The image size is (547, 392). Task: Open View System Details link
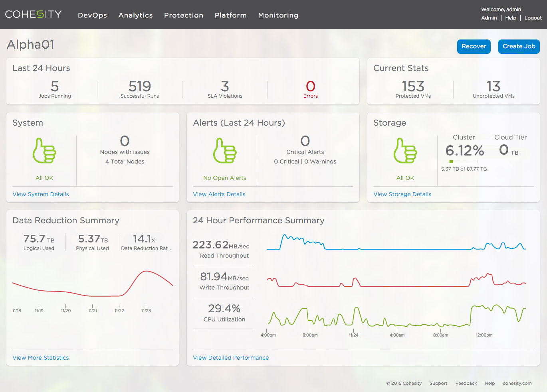click(x=41, y=194)
